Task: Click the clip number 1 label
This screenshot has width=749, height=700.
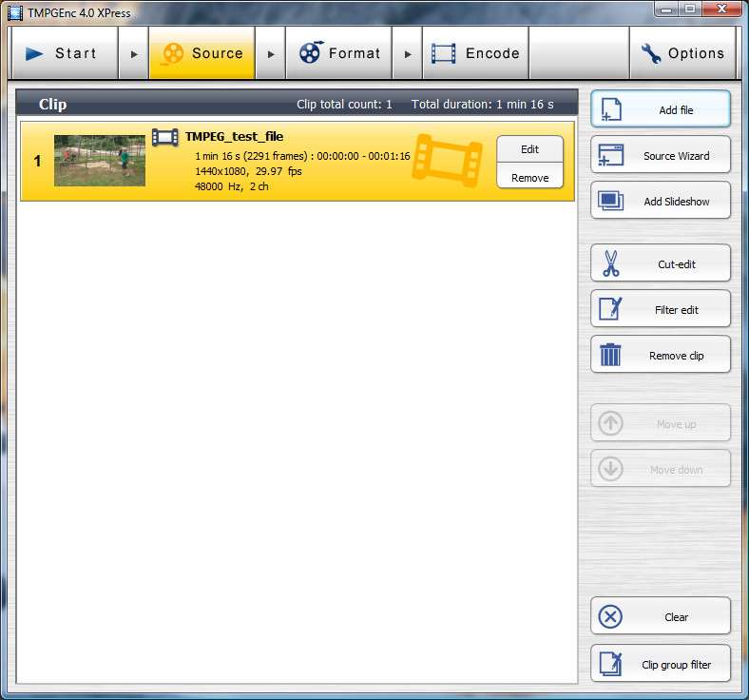Action: pyautogui.click(x=37, y=161)
